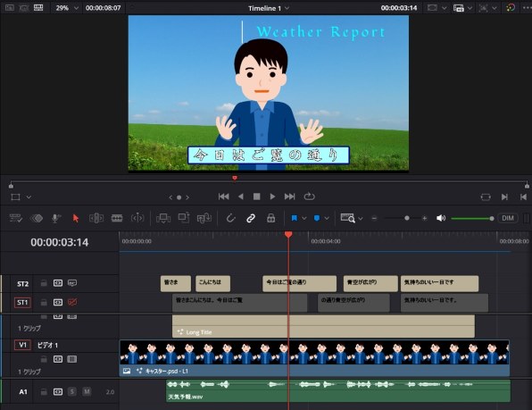
Task: Jump to previous clip edit point
Action: click(x=523, y=197)
